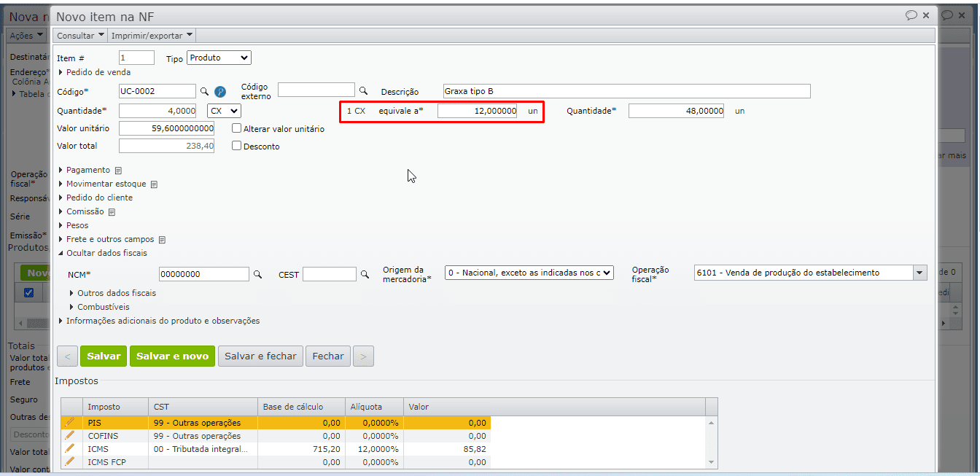
Task: Check the Alterar valor unitário checkbox
Action: [236, 128]
